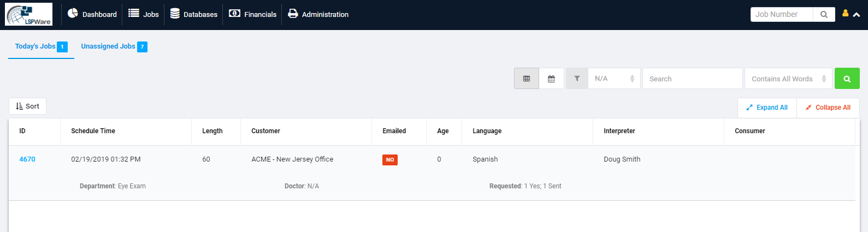Switch to Unassigned Jobs tab

(x=114, y=46)
